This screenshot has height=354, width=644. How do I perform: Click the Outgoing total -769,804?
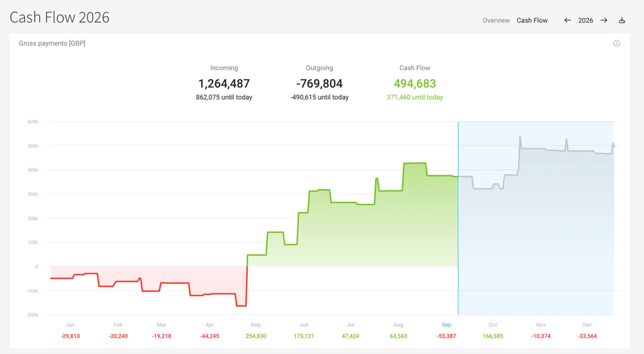[319, 84]
